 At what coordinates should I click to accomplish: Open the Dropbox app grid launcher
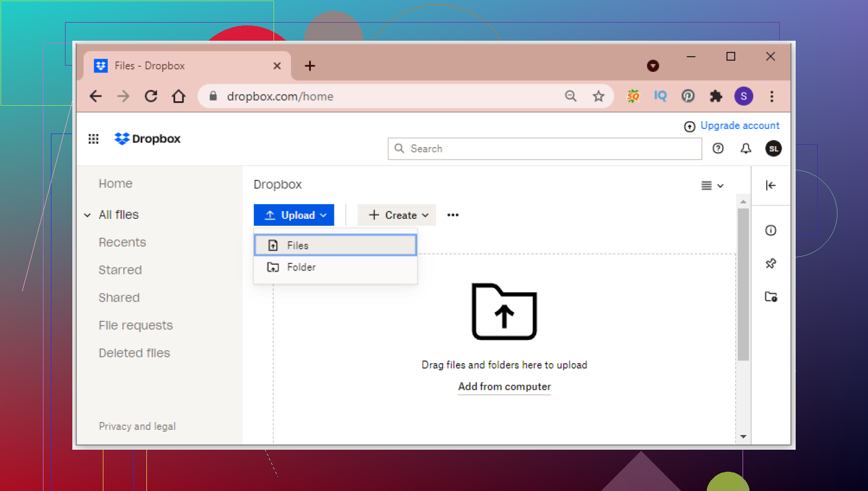coord(94,139)
